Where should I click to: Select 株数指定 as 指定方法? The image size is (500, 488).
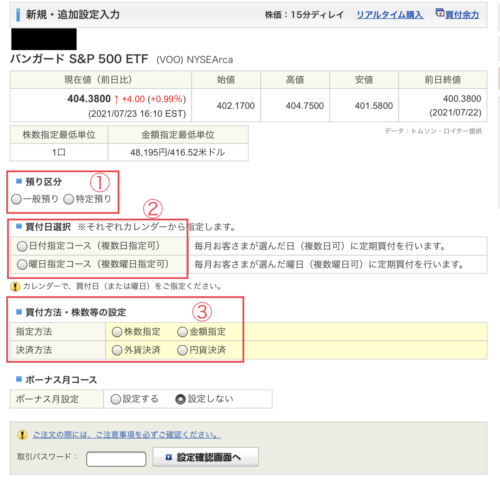pyautogui.click(x=117, y=332)
